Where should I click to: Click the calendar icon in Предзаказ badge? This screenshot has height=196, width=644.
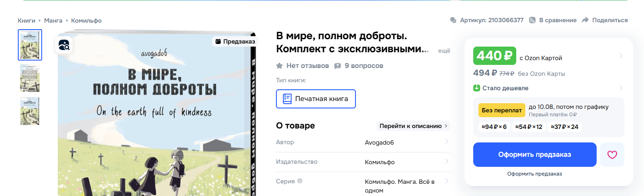click(218, 41)
